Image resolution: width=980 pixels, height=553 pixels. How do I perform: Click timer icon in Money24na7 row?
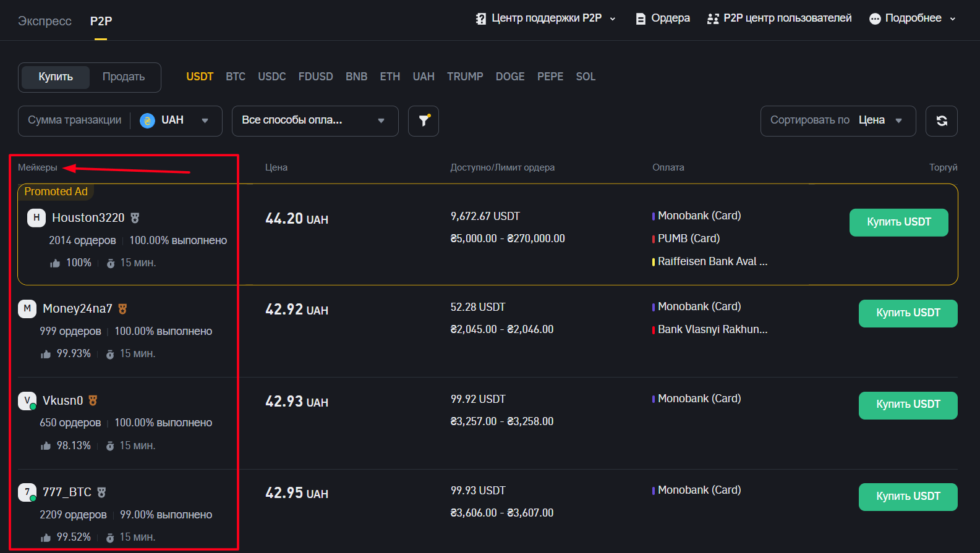point(110,354)
